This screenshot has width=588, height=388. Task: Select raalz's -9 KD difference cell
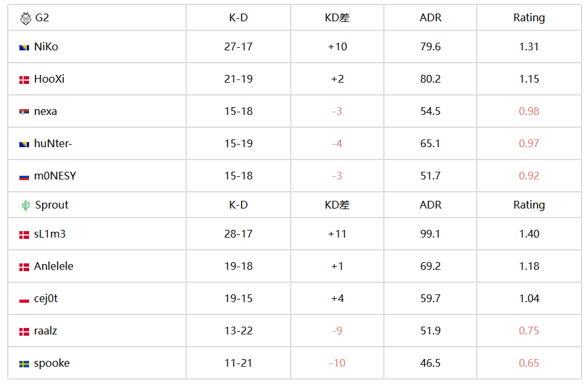point(337,331)
